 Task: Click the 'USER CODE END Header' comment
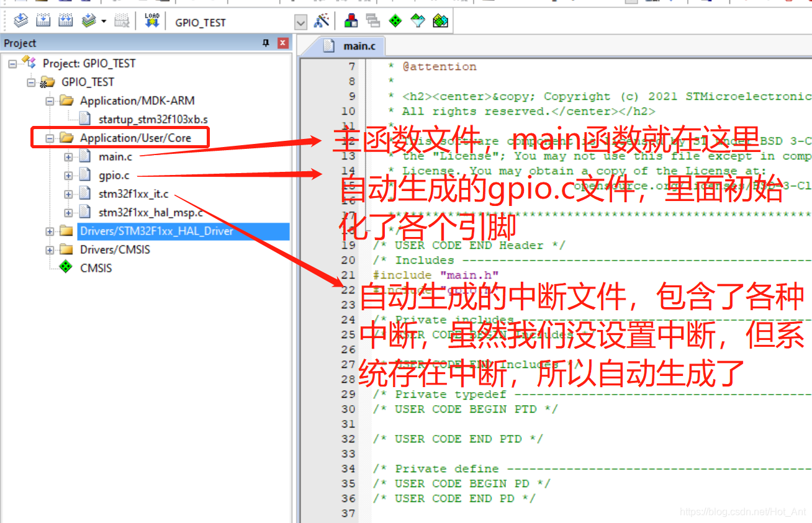click(x=469, y=245)
